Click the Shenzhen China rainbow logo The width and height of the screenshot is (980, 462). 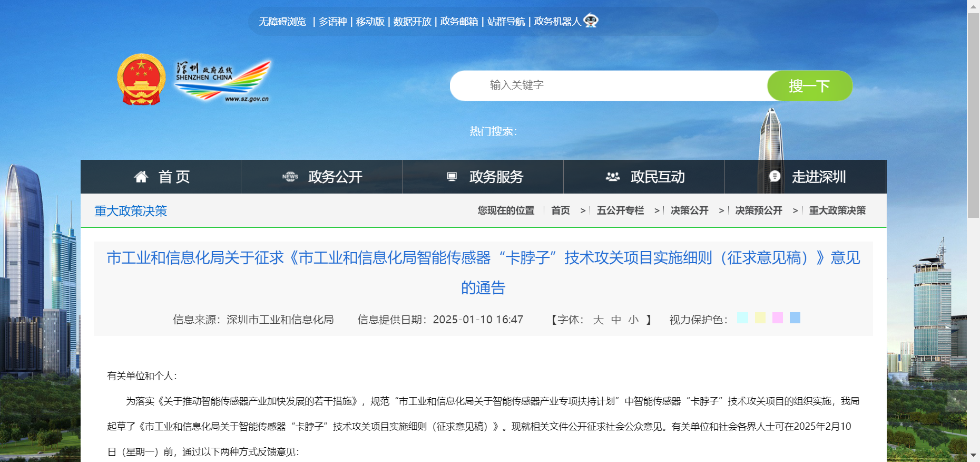click(x=223, y=80)
